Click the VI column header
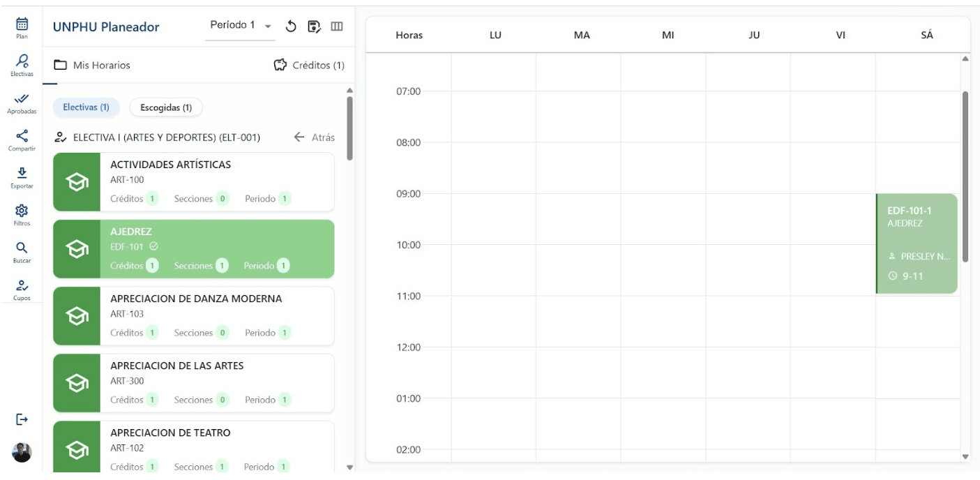The height and width of the screenshot is (480, 980). (x=840, y=35)
